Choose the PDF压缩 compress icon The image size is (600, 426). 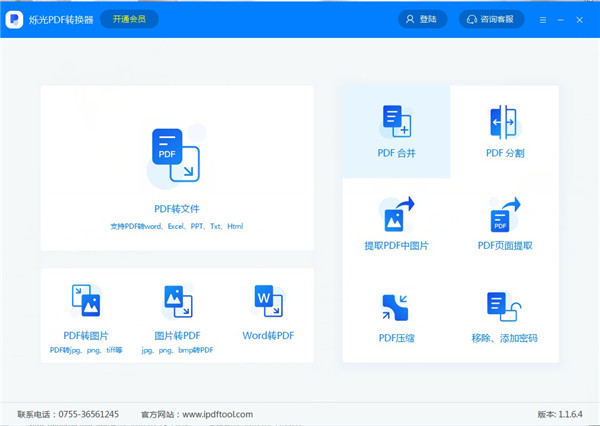click(x=395, y=307)
